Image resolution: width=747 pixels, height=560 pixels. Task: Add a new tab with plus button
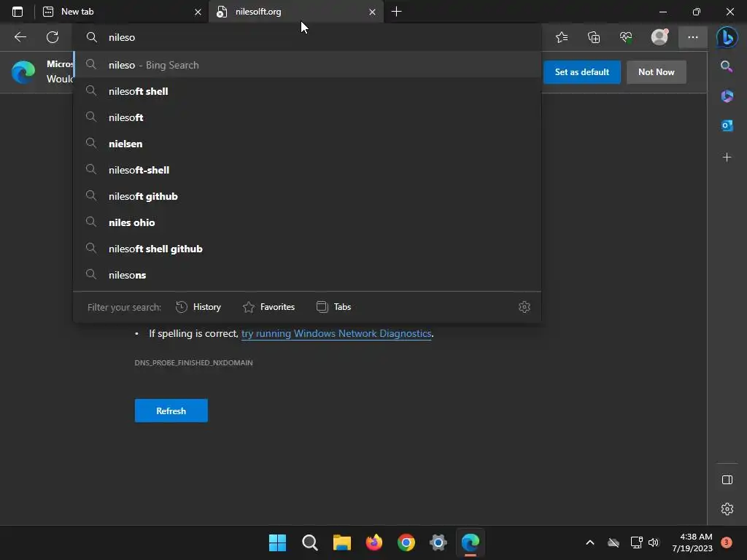[396, 12]
